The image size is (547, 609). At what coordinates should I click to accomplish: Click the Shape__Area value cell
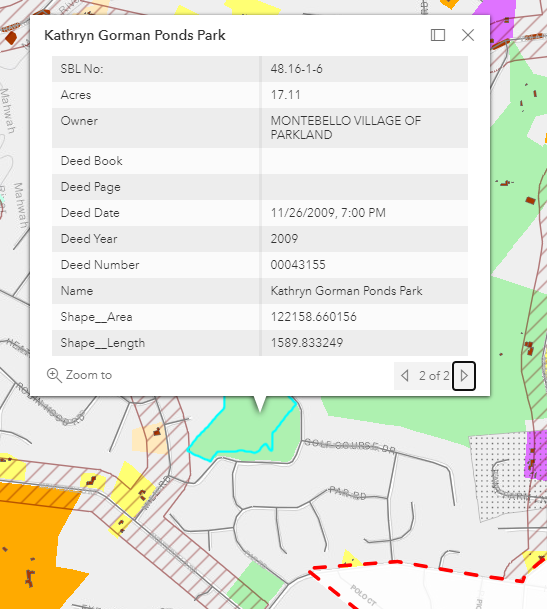tap(364, 317)
